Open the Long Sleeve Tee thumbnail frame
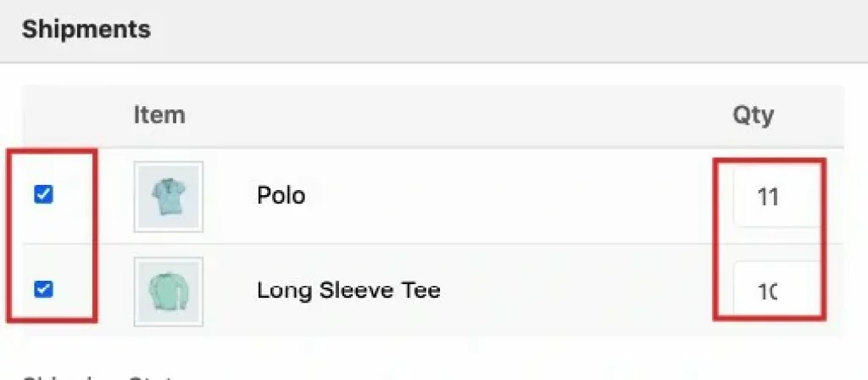 point(169,292)
